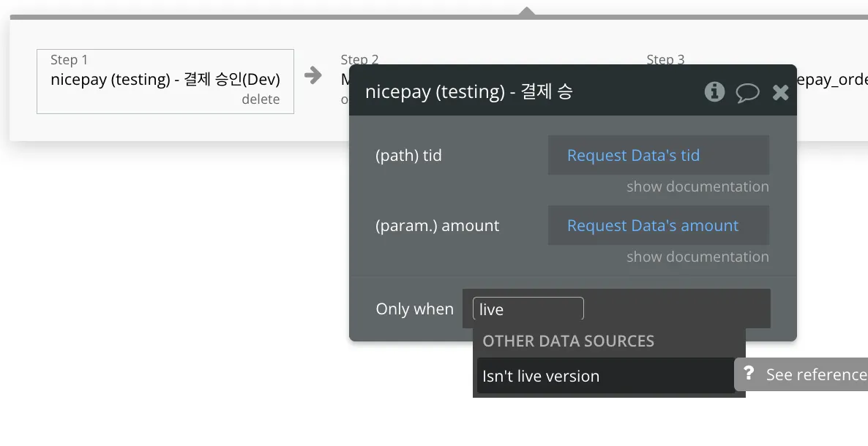868x446 pixels.
Task: Focus the Only when search field containing live
Action: pos(528,309)
